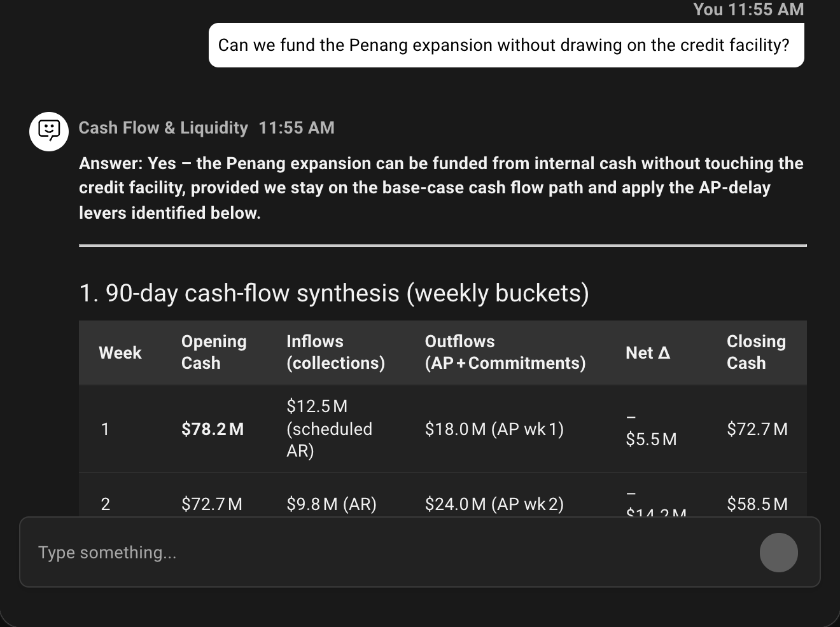Click the bold 'Answer: Yes' summary paragraph
This screenshot has width=840, height=627.
coord(441,188)
